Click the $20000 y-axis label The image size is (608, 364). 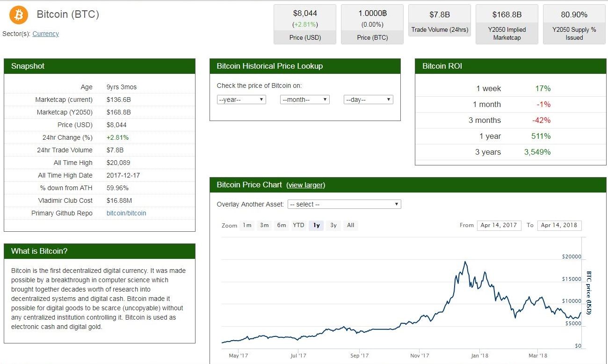tap(572, 257)
